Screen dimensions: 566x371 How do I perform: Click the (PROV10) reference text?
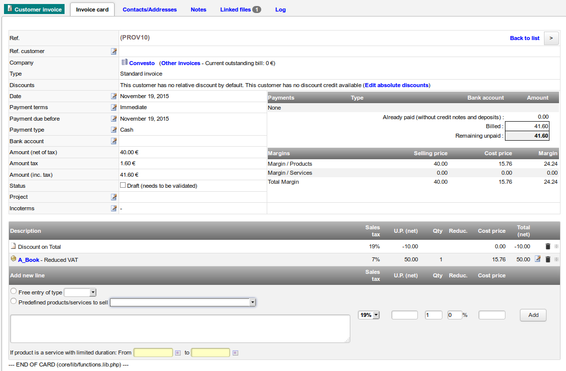(x=135, y=38)
